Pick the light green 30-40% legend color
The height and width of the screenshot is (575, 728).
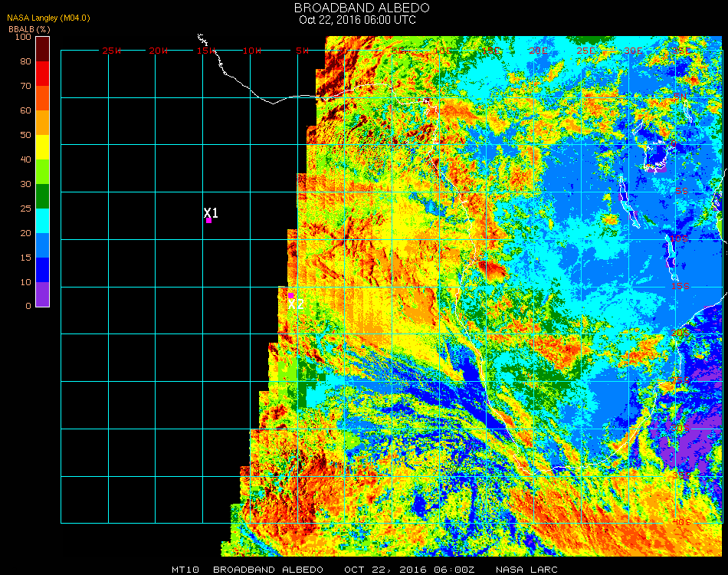click(42, 171)
